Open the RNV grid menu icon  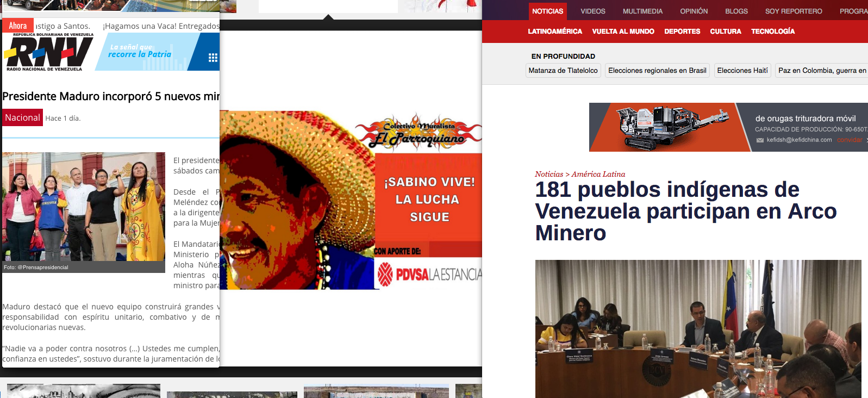[213, 58]
